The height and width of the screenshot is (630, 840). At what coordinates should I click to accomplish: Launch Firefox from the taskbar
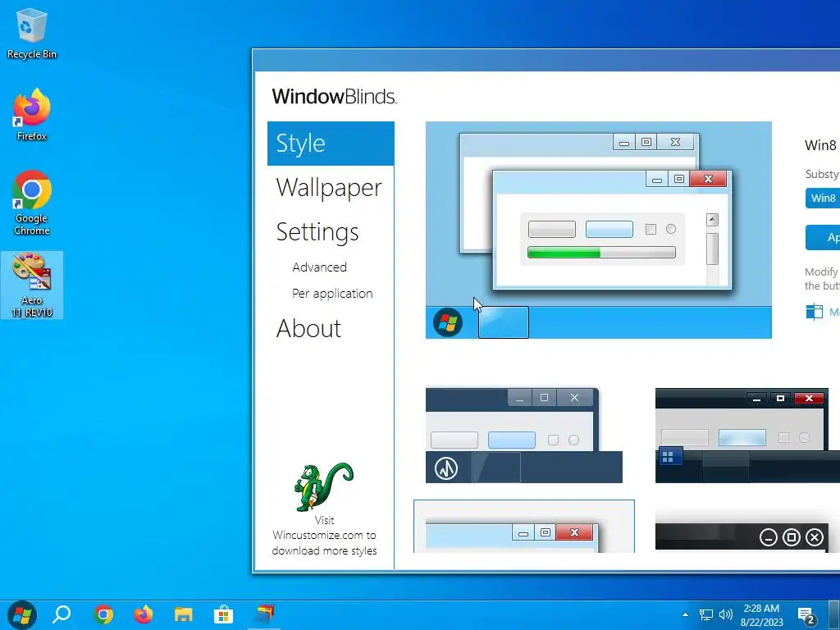click(x=143, y=614)
